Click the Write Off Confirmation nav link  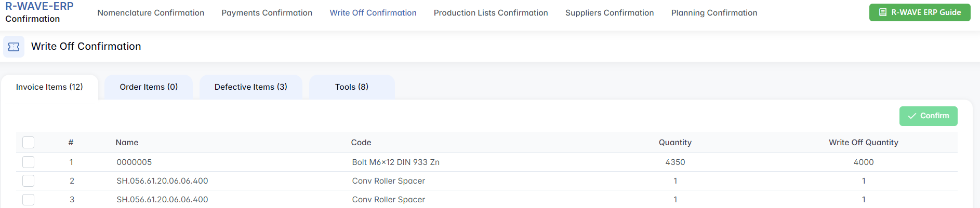[373, 13]
